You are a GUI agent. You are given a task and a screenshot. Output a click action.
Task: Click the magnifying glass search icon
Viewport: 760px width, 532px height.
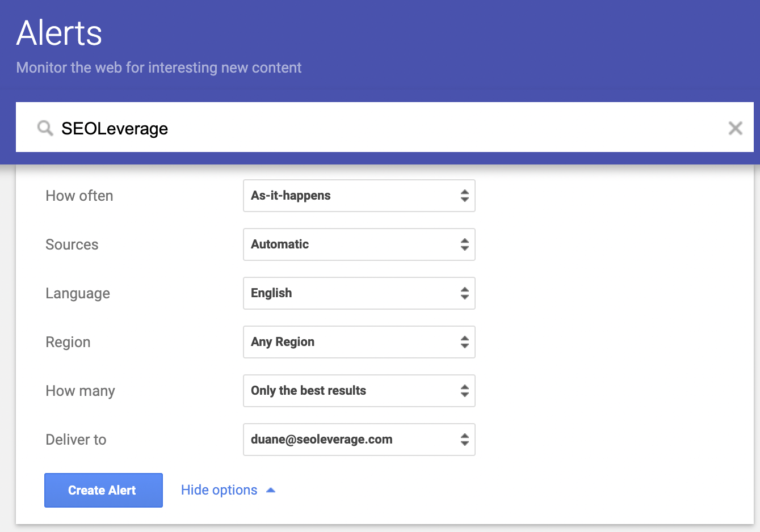click(45, 128)
